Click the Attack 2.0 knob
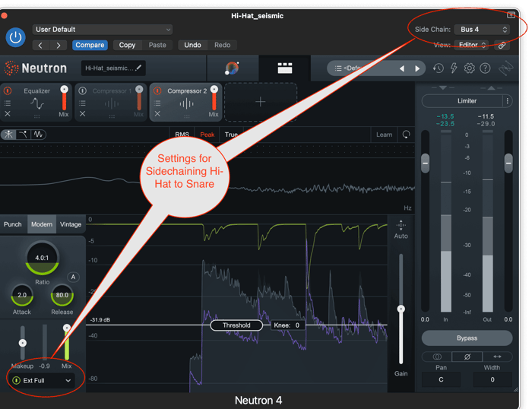 click(x=22, y=295)
